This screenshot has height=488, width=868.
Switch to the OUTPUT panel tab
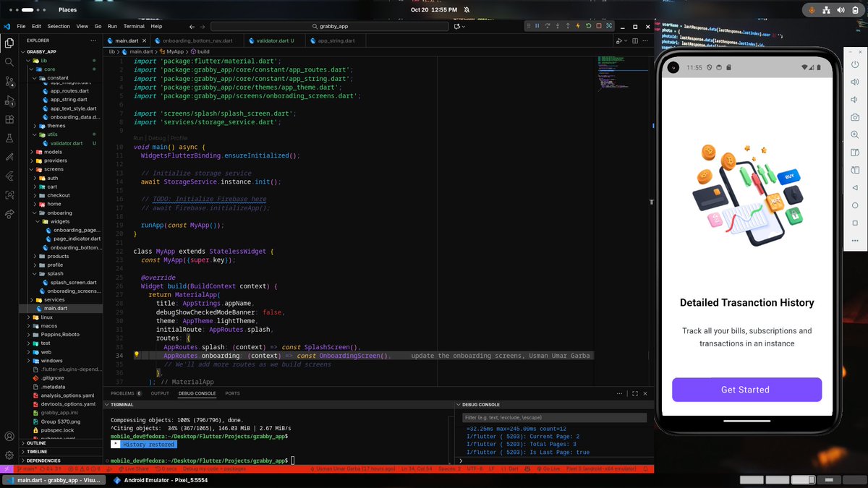pyautogui.click(x=160, y=393)
